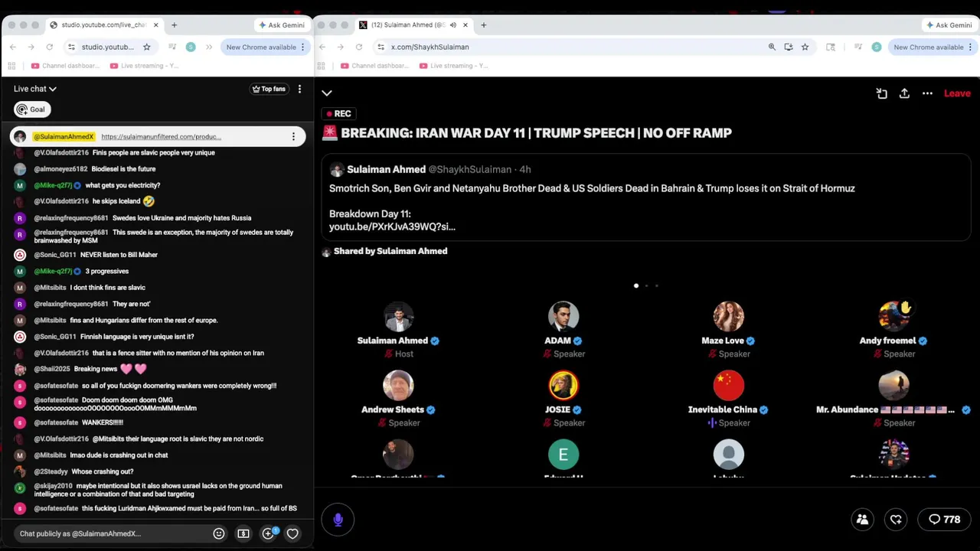Open Space more options ellipsis

(927, 93)
